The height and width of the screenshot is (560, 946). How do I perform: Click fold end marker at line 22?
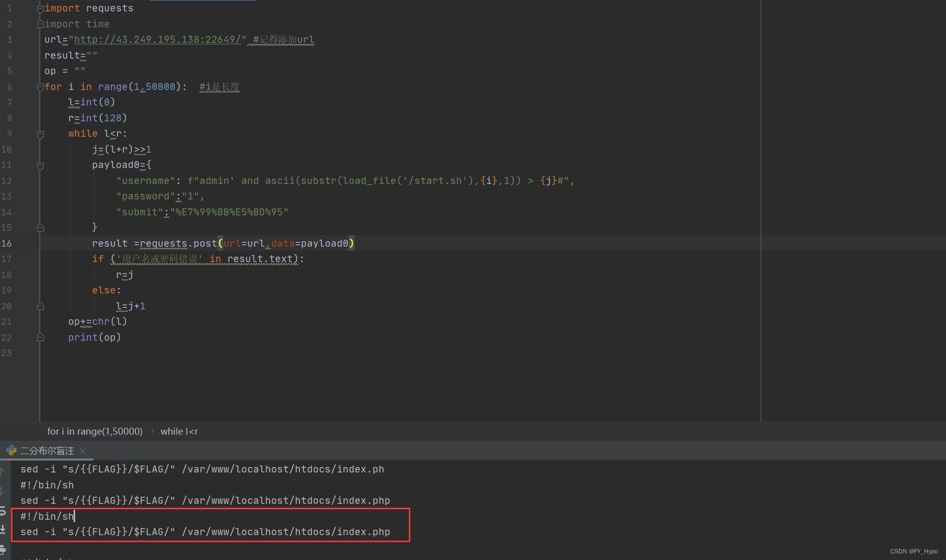click(x=40, y=338)
